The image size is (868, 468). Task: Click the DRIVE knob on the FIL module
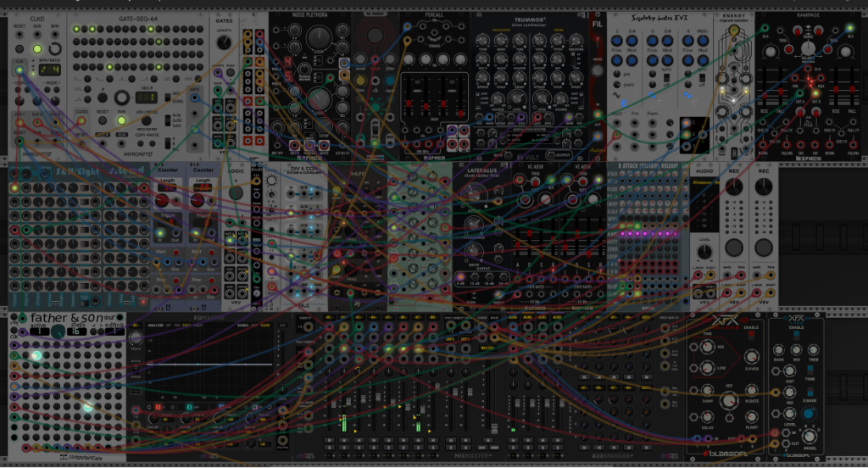[597, 70]
